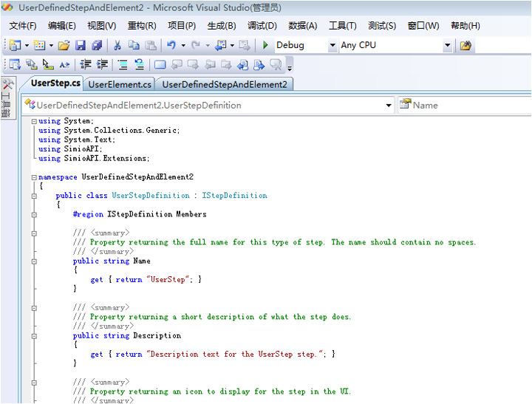The height and width of the screenshot is (404, 532).
Task: Click the Previous Bookmark in Document icon
Action: [x=243, y=64]
